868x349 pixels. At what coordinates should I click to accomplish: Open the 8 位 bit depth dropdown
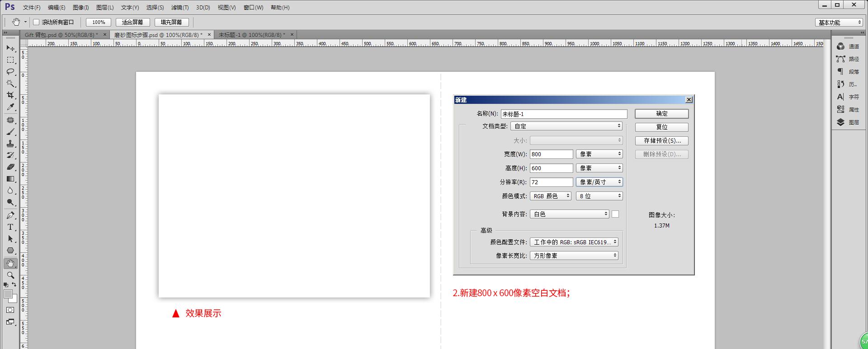(599, 196)
